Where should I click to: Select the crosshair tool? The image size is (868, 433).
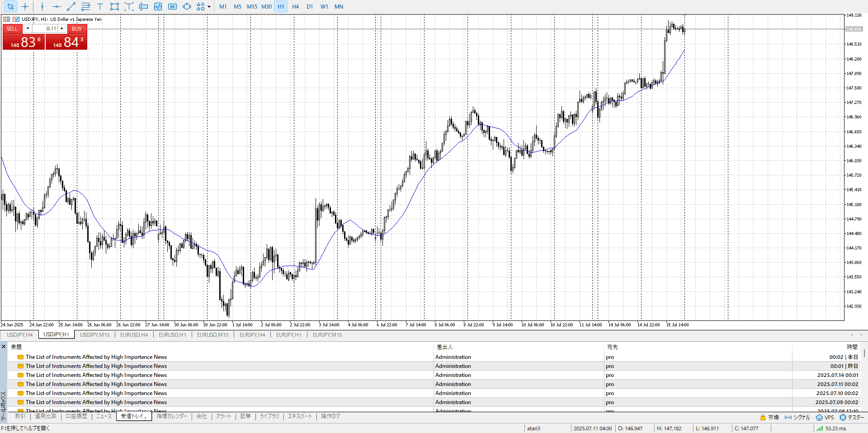click(x=25, y=6)
